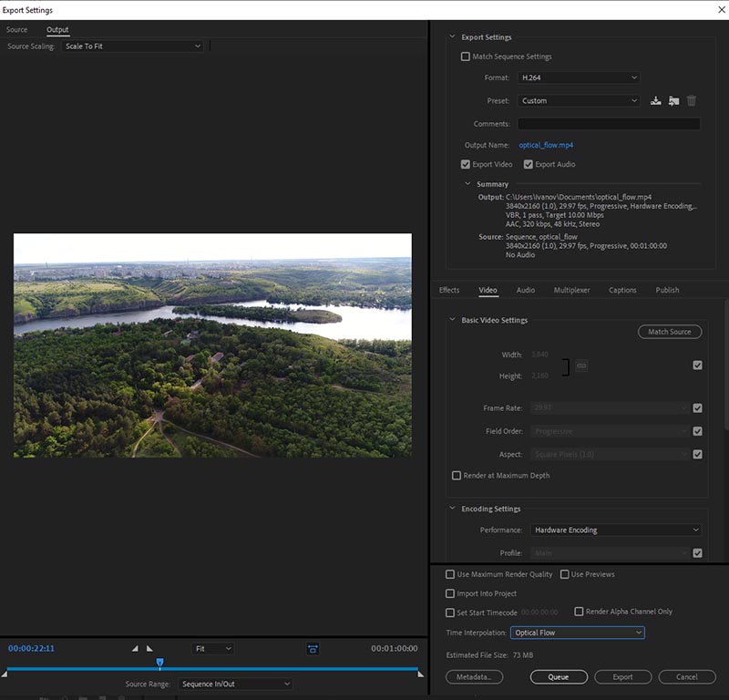Toggle the aspect ratio correction icon
Viewport: 729px width, 700px height.
[313, 649]
